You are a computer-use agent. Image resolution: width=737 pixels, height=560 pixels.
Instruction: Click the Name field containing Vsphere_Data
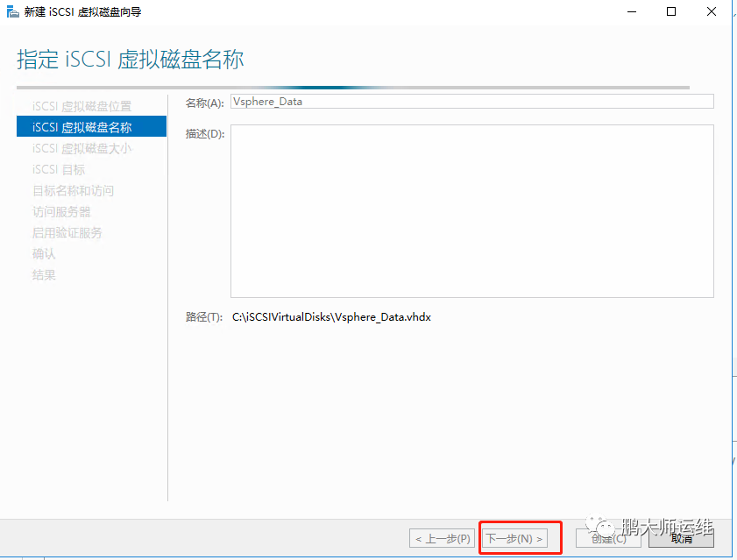click(471, 102)
